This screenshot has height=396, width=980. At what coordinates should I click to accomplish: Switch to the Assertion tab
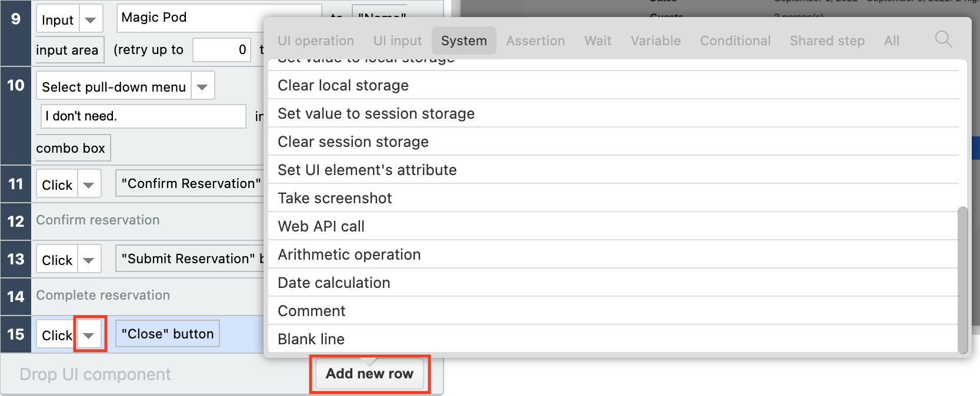tap(535, 41)
